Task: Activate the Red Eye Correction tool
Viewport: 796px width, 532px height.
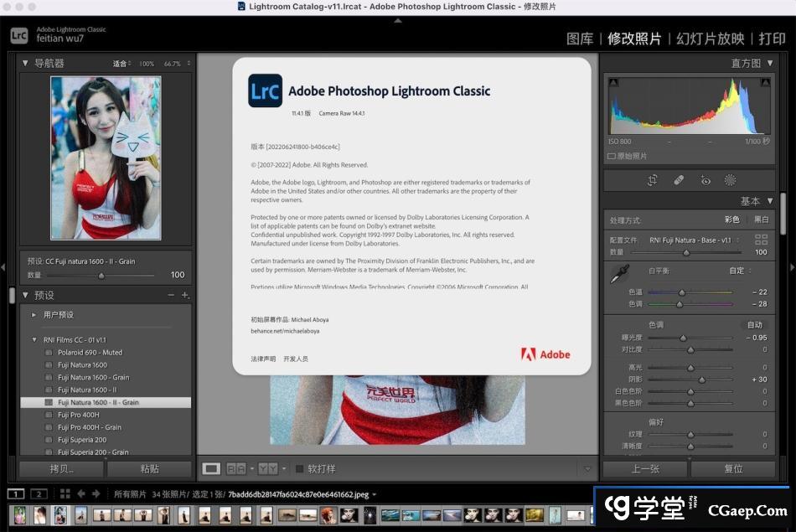Action: [x=705, y=180]
